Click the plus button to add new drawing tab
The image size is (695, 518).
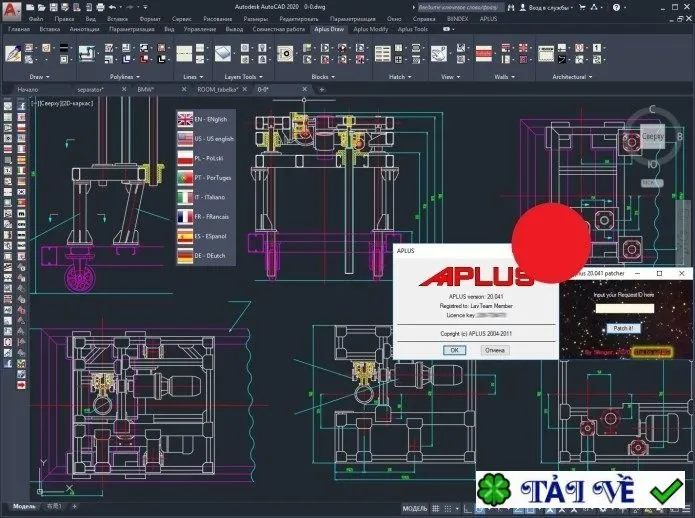pyautogui.click(x=322, y=90)
